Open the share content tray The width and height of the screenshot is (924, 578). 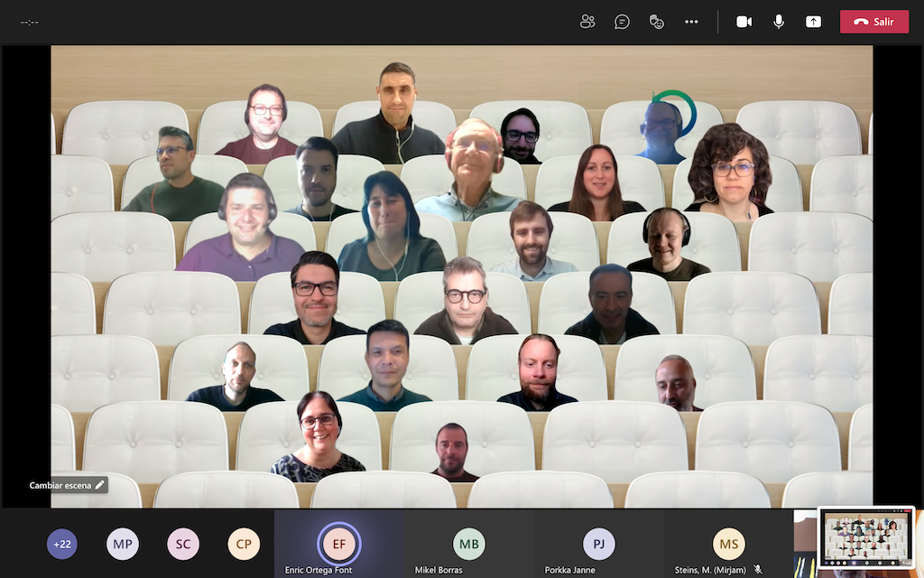813,22
